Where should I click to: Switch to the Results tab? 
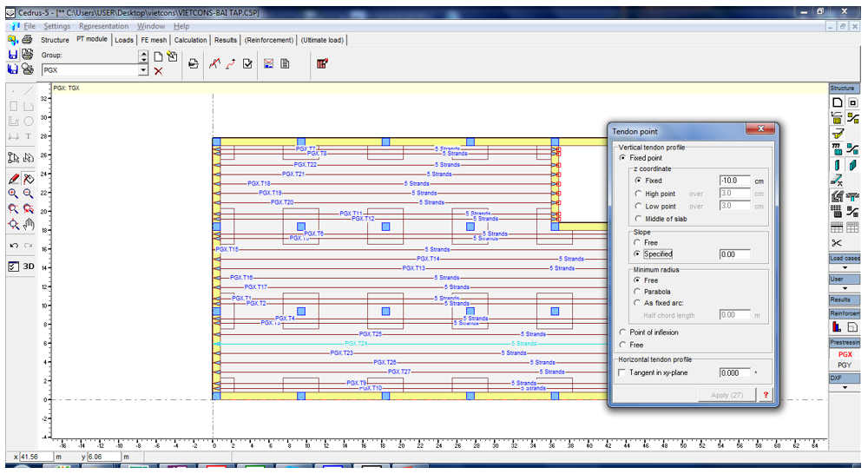[226, 40]
